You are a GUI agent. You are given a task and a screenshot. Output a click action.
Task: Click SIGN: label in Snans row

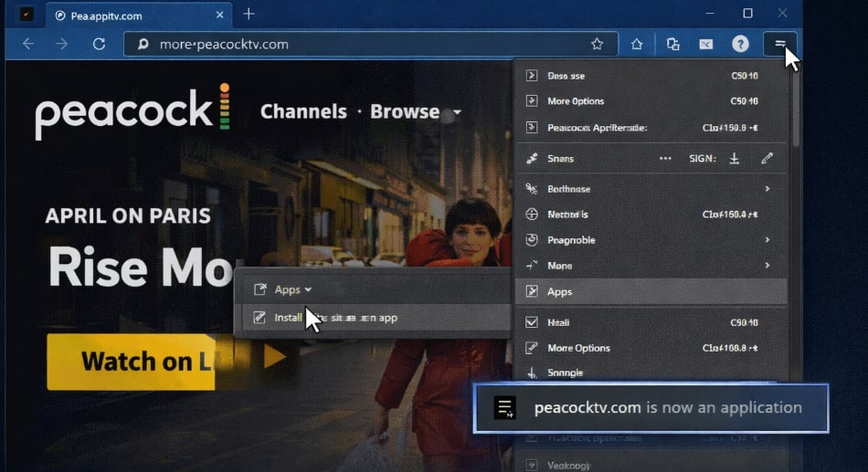pos(703,158)
